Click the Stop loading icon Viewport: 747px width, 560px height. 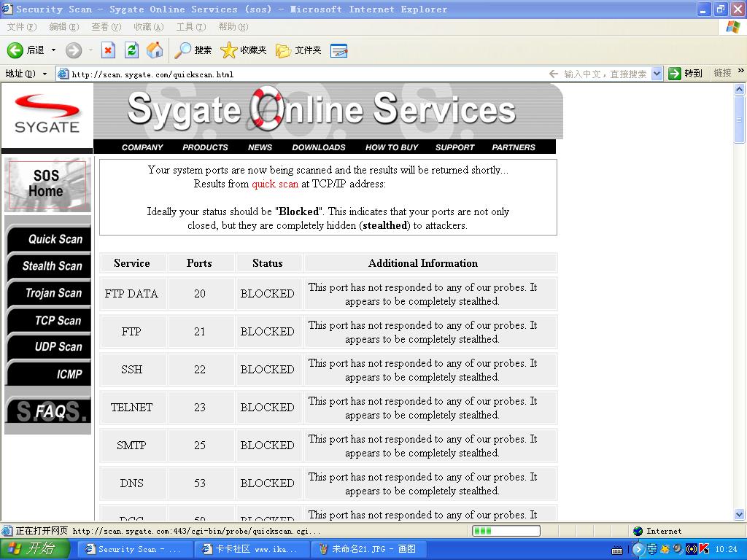coord(108,50)
